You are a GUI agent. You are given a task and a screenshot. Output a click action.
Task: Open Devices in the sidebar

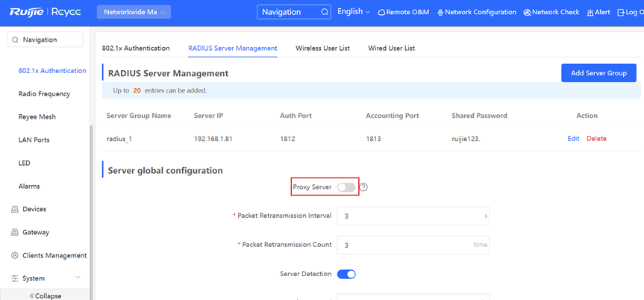tap(34, 209)
